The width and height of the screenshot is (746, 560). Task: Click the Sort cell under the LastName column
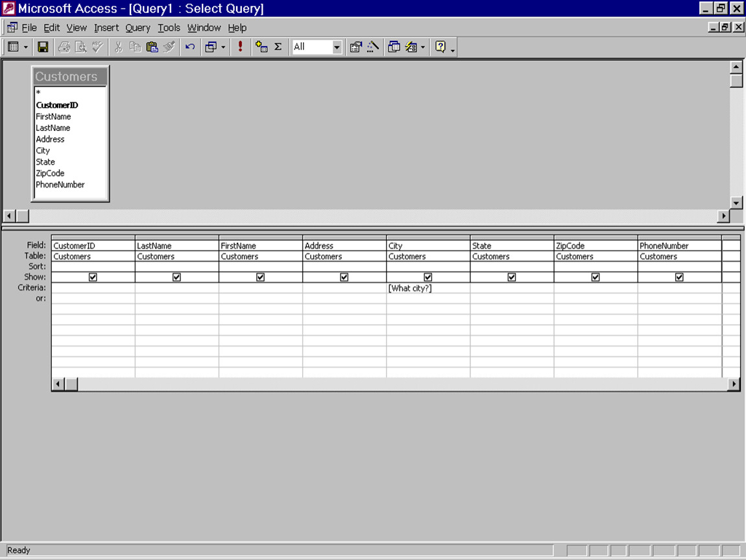coord(176,266)
